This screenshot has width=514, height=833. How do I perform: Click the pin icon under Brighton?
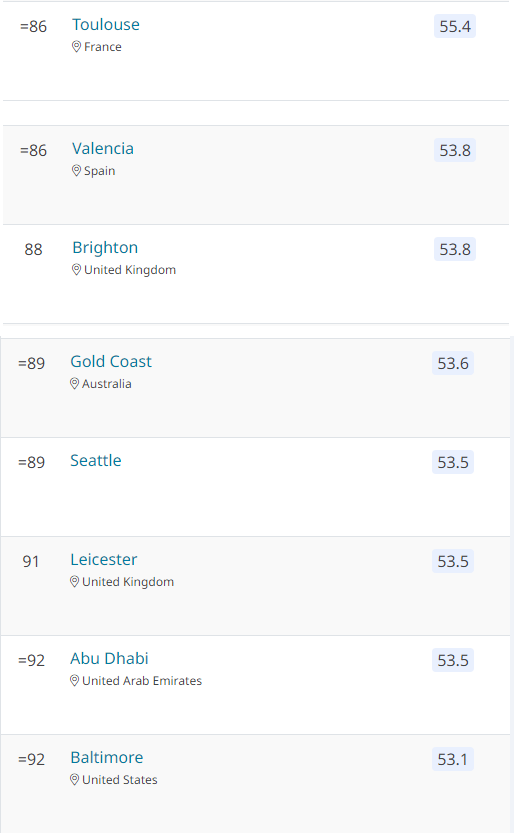[76, 270]
